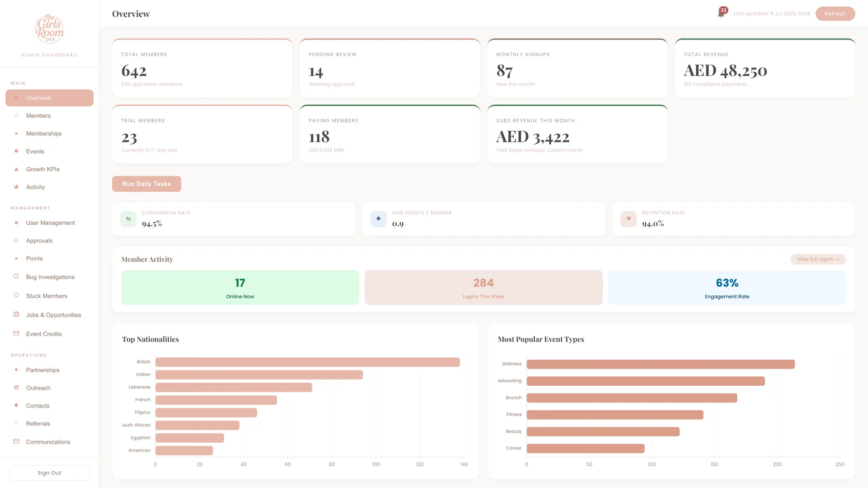Click the Points star icon in the sidebar
Image resolution: width=868 pixels, height=488 pixels.
click(x=16, y=258)
